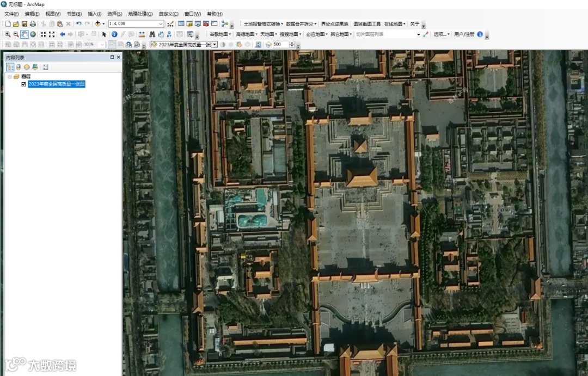This screenshot has height=376, width=588.
Task: Select the Pan hand tool
Action: click(x=24, y=34)
